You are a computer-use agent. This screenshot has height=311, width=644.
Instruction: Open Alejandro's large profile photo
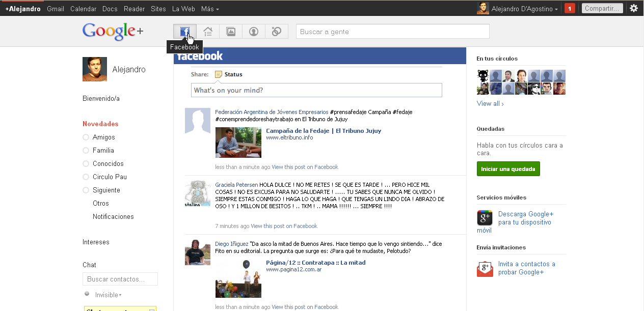tap(95, 69)
